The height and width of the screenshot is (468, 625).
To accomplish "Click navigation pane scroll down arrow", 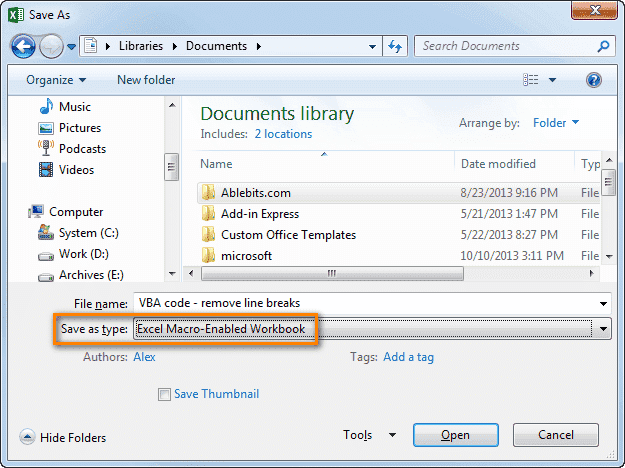I will point(172,274).
